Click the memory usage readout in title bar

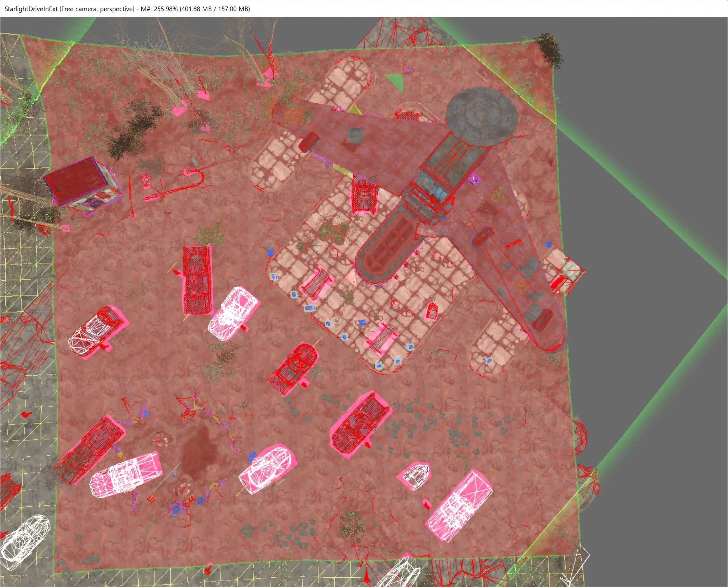(196, 9)
